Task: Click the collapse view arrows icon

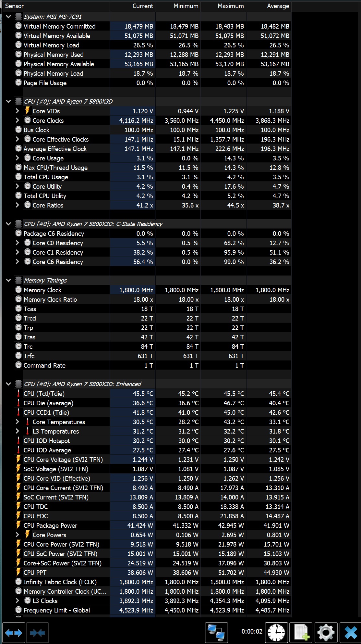Action: click(38, 633)
